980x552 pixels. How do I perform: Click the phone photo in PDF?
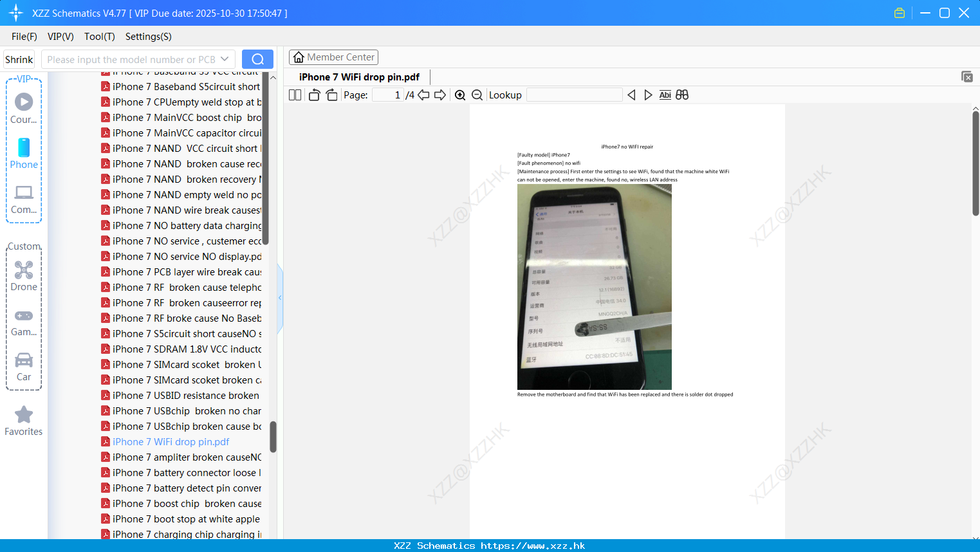594,287
